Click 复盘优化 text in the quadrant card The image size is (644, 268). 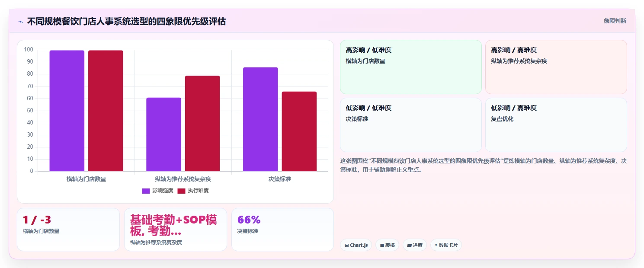[502, 119]
